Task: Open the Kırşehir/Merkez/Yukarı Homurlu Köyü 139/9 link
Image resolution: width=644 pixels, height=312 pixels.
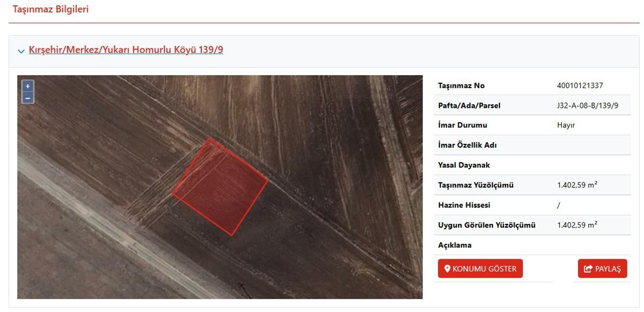Action: point(126,50)
